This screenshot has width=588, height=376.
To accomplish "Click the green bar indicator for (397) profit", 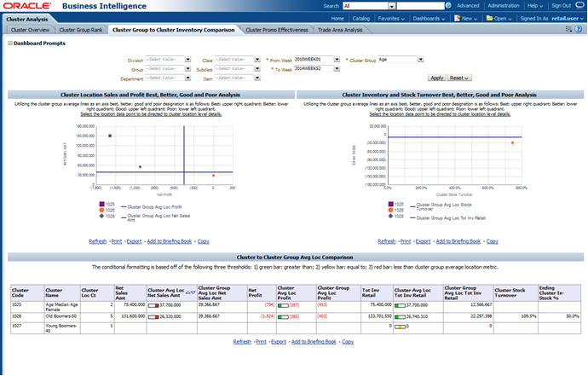I will click(283, 305).
